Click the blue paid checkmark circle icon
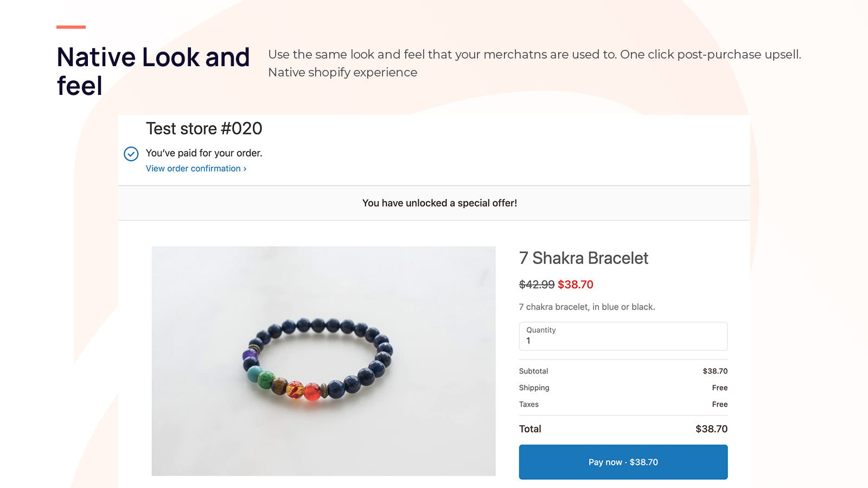 click(131, 154)
